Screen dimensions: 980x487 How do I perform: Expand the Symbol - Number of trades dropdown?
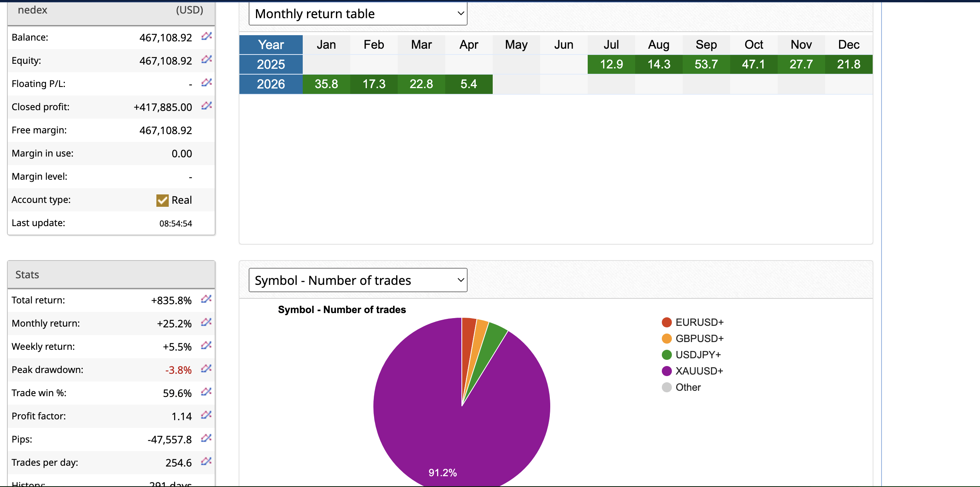pos(358,280)
